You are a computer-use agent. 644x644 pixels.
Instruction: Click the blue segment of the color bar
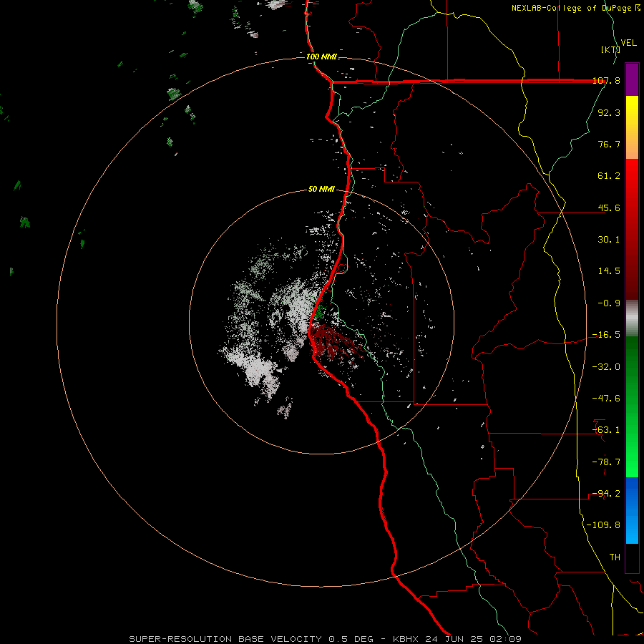tap(632, 510)
